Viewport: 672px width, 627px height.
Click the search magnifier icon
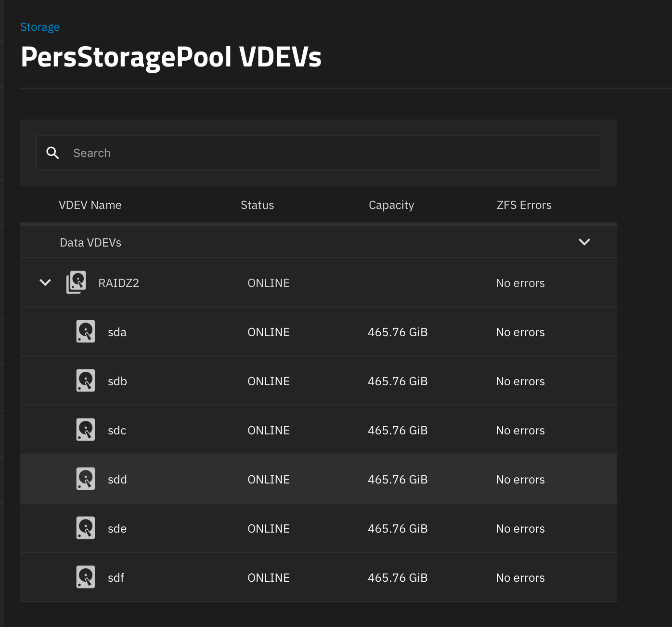point(53,153)
